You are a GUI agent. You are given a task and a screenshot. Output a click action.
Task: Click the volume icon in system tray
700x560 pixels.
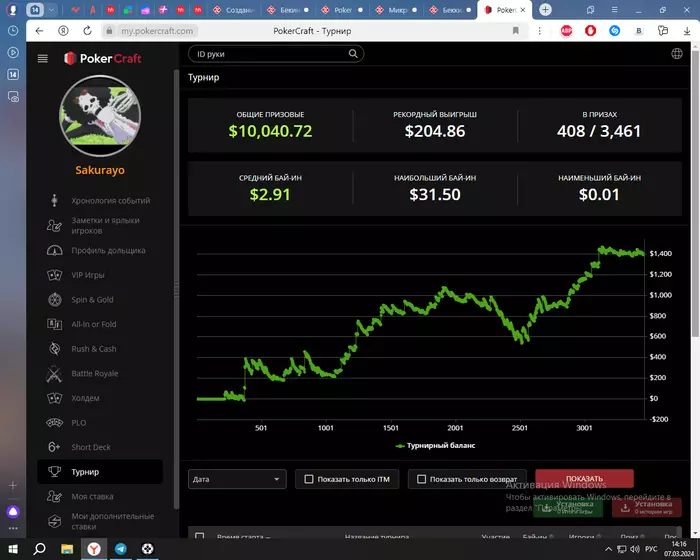(634, 549)
